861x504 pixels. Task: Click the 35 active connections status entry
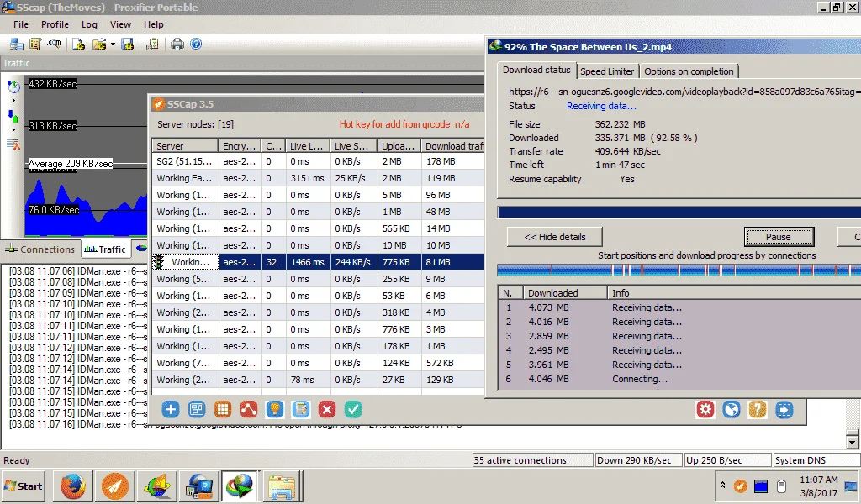[x=532, y=460]
